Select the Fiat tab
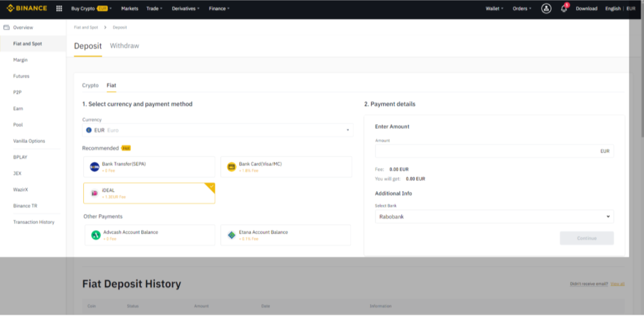 tap(111, 85)
